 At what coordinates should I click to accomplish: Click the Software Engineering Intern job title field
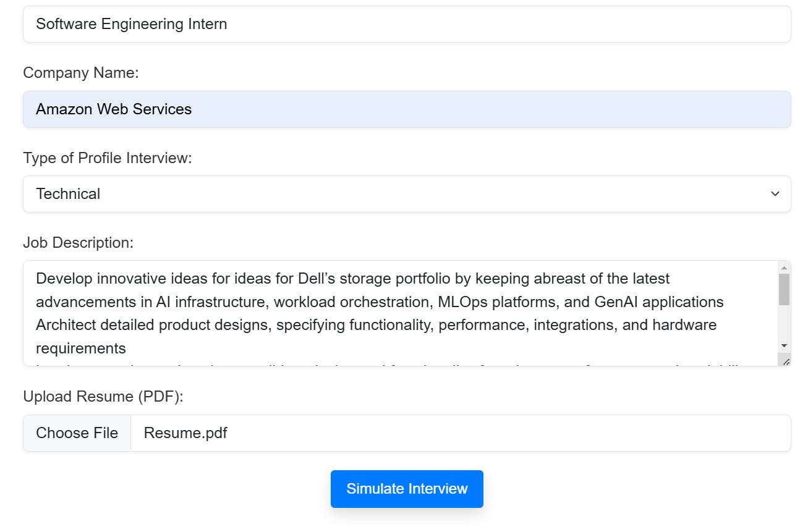406,25
